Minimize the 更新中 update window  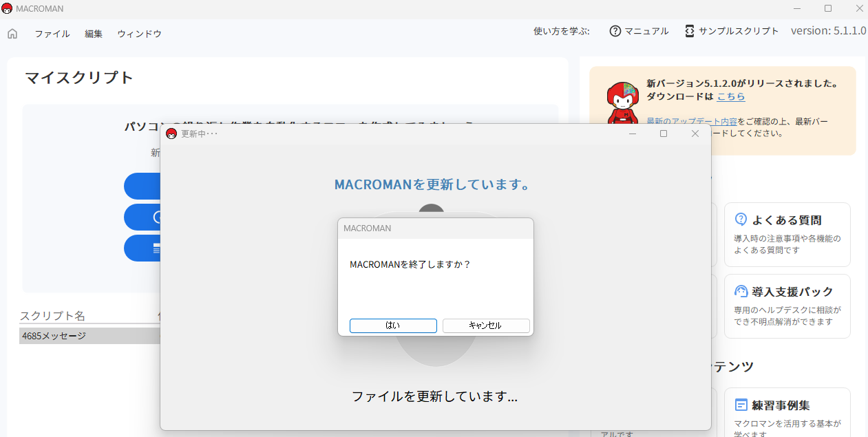tap(632, 134)
